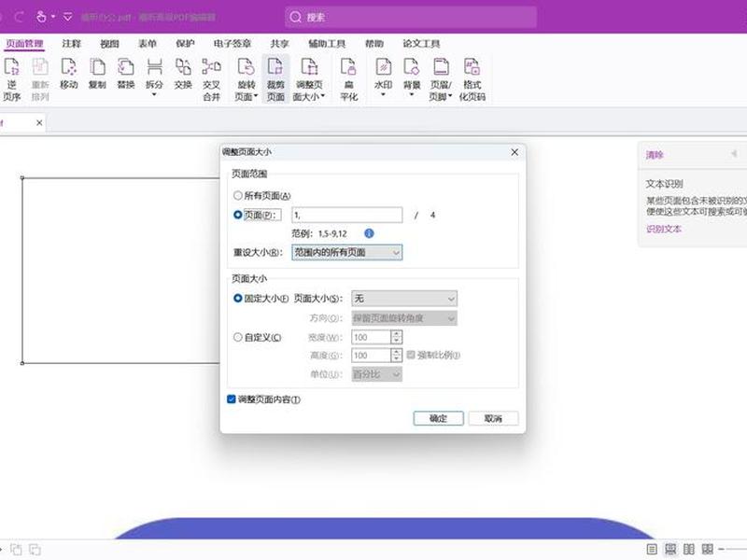Viewport: 747px width, 560px height.
Task: Select the greyed 重新排列 rearrange tool
Action: coord(40,78)
